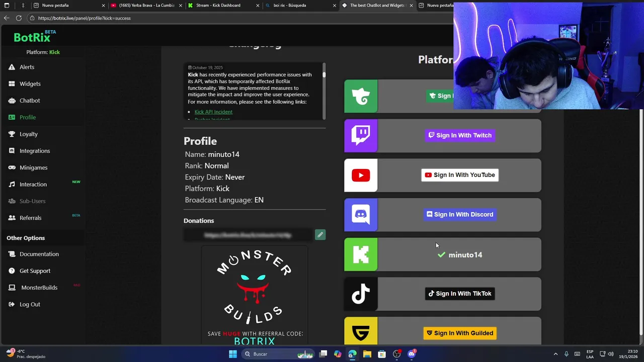Open the MonsterBuilds sidebar link
The height and width of the screenshot is (362, 644).
[39, 288]
